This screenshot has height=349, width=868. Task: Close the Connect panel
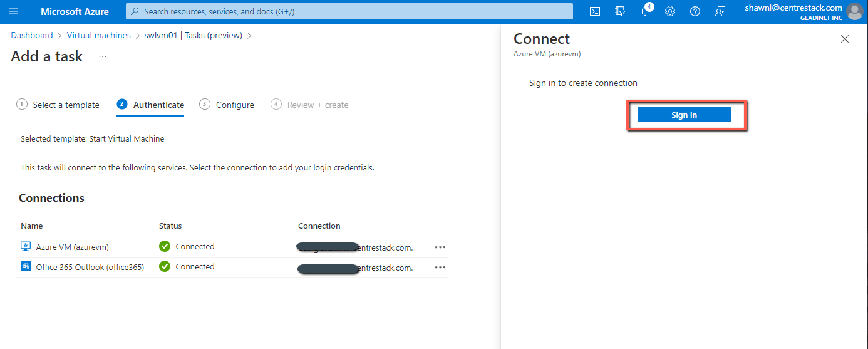pyautogui.click(x=845, y=39)
